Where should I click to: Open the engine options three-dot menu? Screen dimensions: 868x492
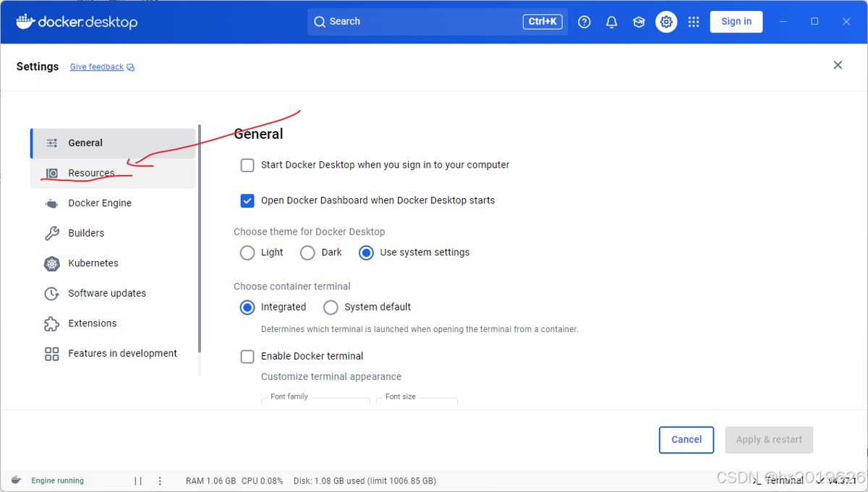[x=160, y=480]
